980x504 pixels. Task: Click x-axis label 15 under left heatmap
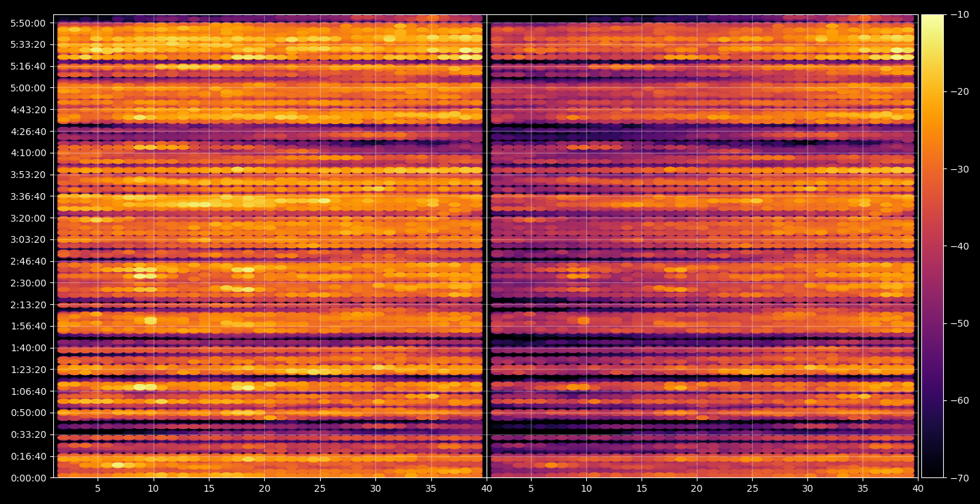click(x=209, y=488)
